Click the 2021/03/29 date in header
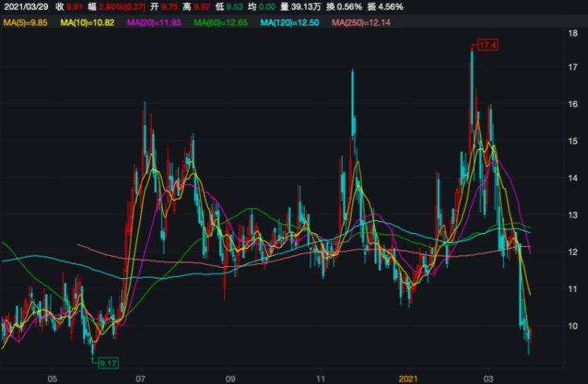The height and width of the screenshot is (384, 588). pyautogui.click(x=24, y=6)
